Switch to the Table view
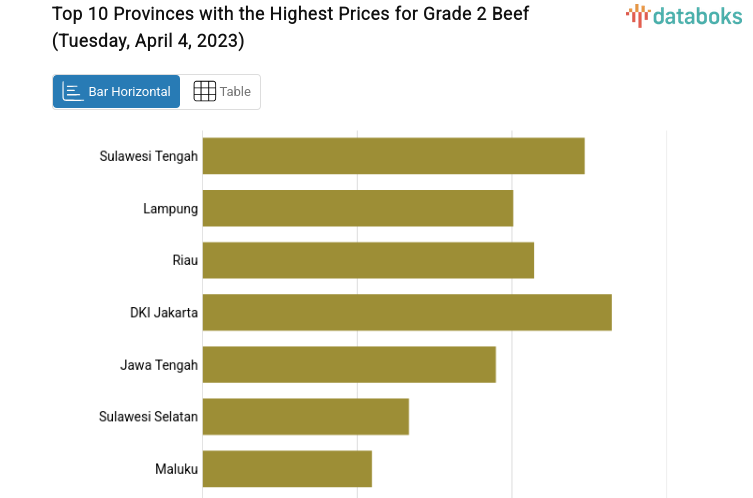Viewport: 753px width, 498px height. (x=221, y=92)
